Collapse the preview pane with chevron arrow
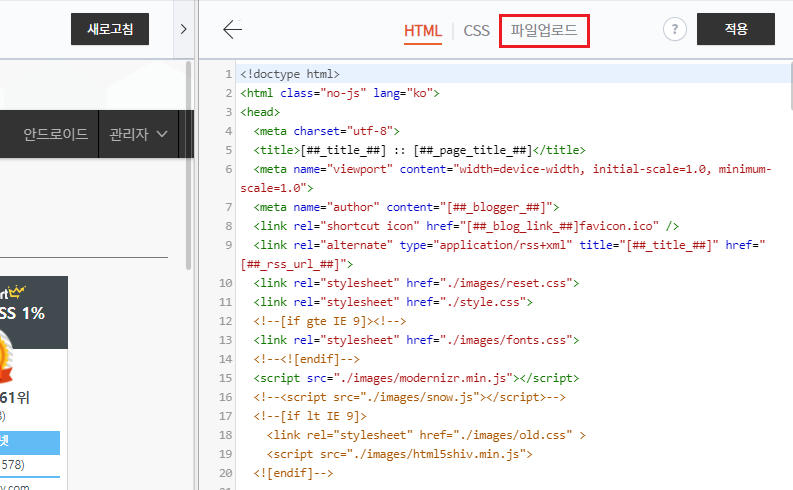This screenshot has width=793, height=490. (x=184, y=29)
